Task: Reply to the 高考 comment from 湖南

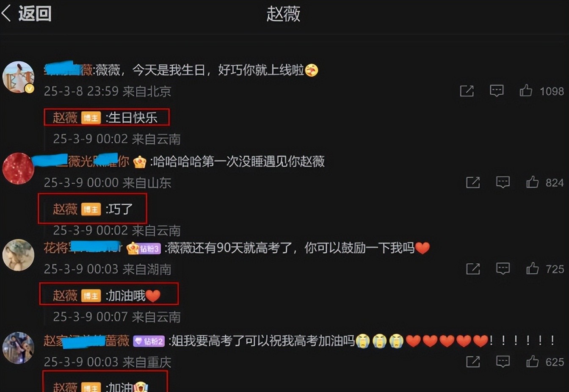Action: point(503,269)
